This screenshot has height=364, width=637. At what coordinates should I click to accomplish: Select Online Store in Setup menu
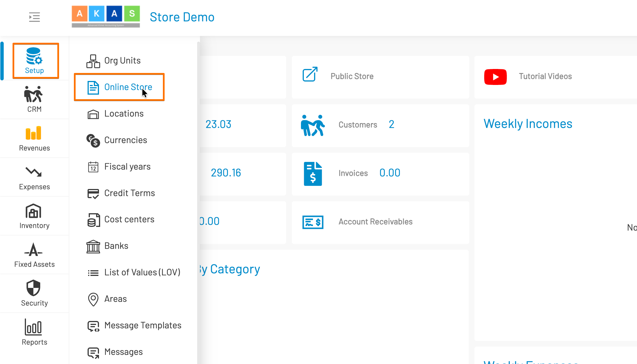tap(128, 87)
